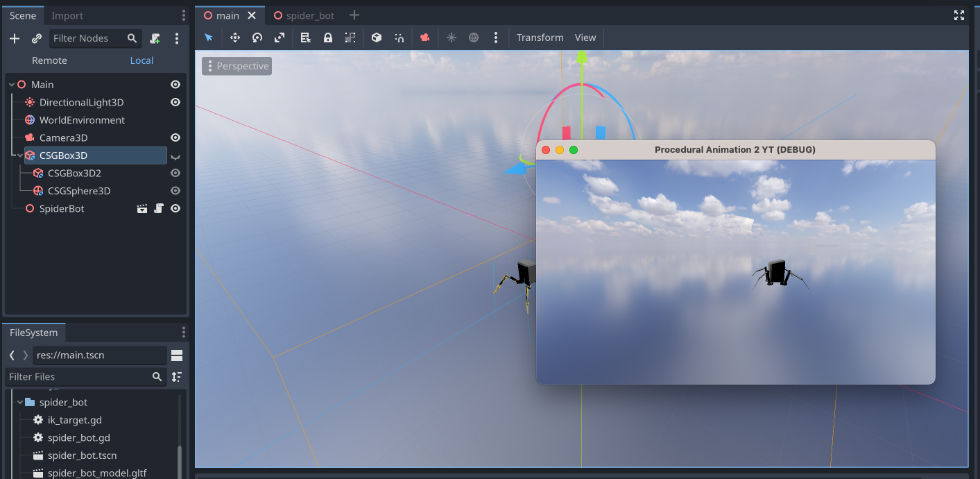The height and width of the screenshot is (479, 980).
Task: Toggle preview sunlight in the viewport toolbar
Action: point(452,37)
